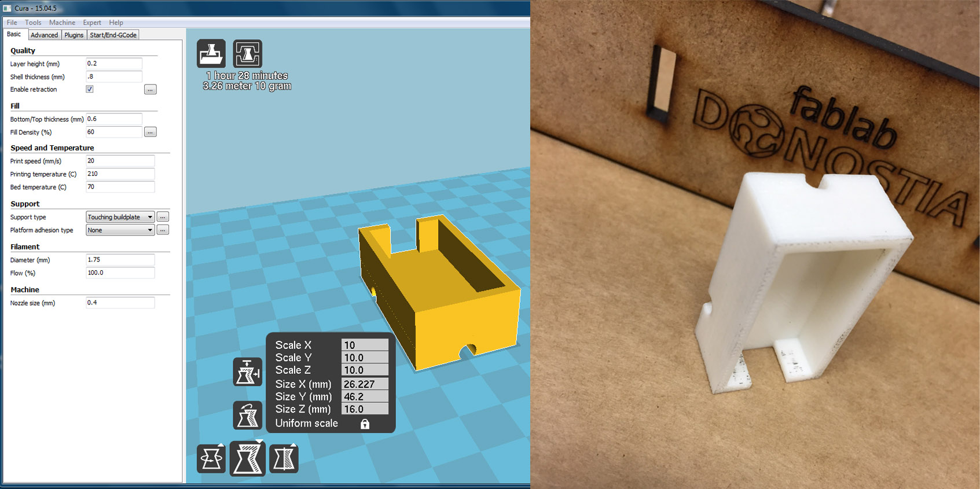Screen dimensions: 980x489
Task: Switch to the Basic tab
Action: point(14,34)
